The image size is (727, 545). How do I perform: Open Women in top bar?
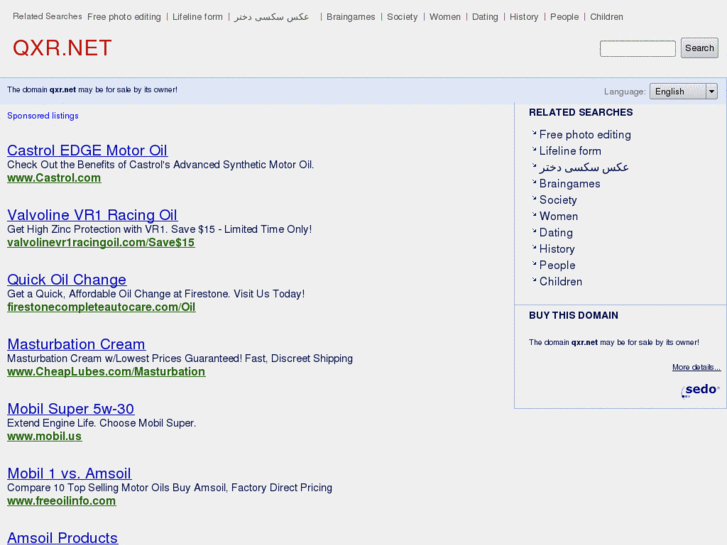[445, 17]
